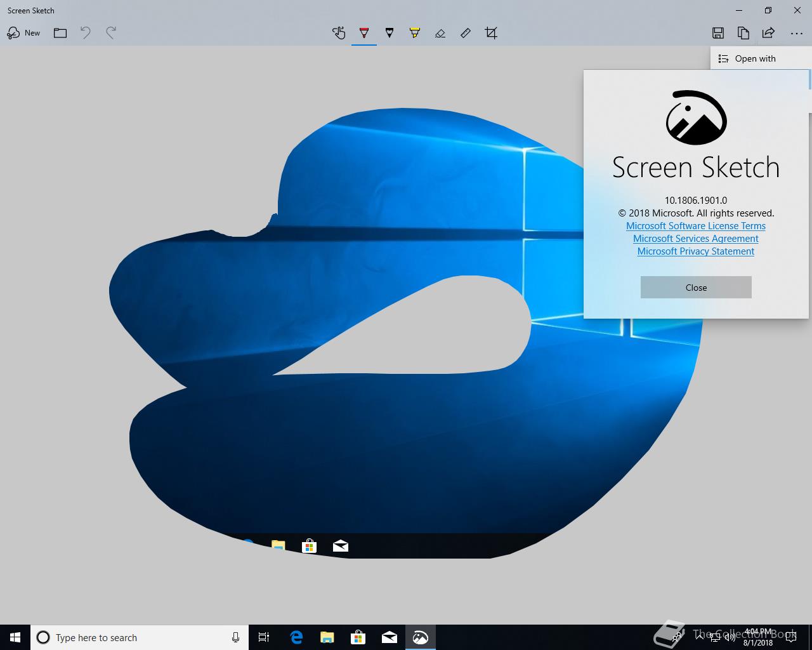Open Microsoft Services Agreement link
The height and width of the screenshot is (650, 812).
(x=696, y=239)
